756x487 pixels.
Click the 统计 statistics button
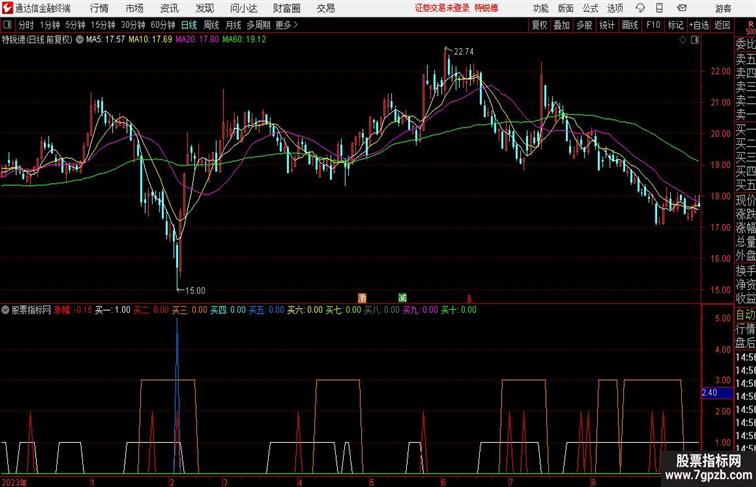tap(607, 25)
